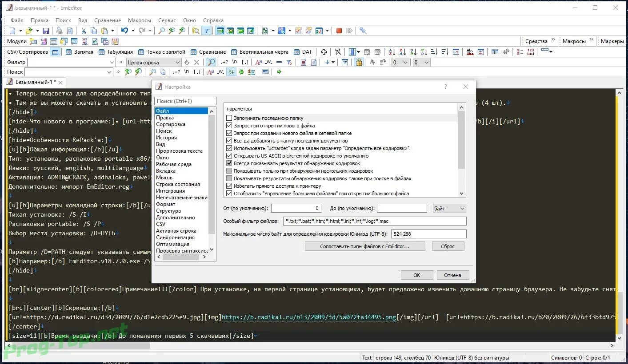Toggle the highlighted filter funnel icon in main toolbar
The width and height of the screenshot is (628, 364).
coord(207,31)
